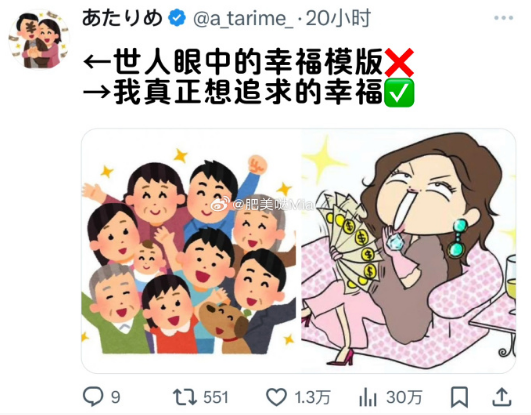Screen dimensions: 531x415
Task: Open the reply comment icon
Action: click(x=93, y=397)
